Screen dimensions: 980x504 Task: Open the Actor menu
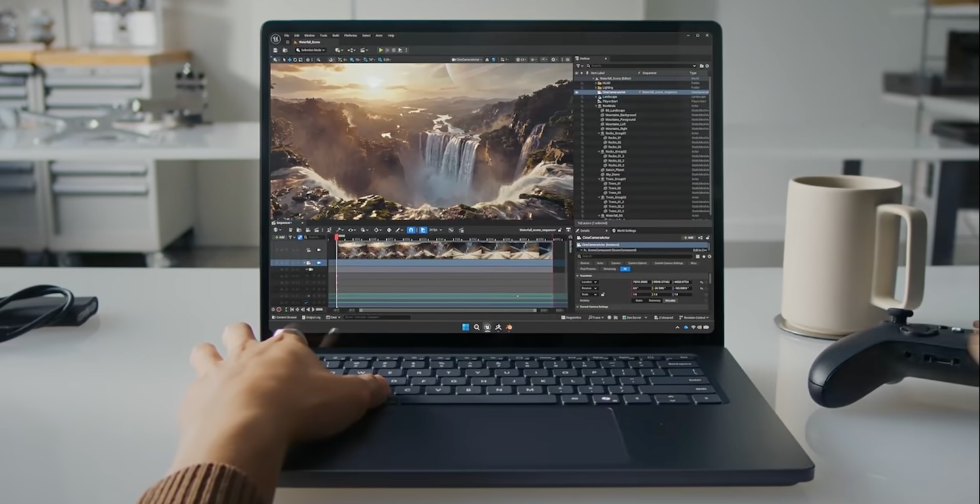pos(379,35)
